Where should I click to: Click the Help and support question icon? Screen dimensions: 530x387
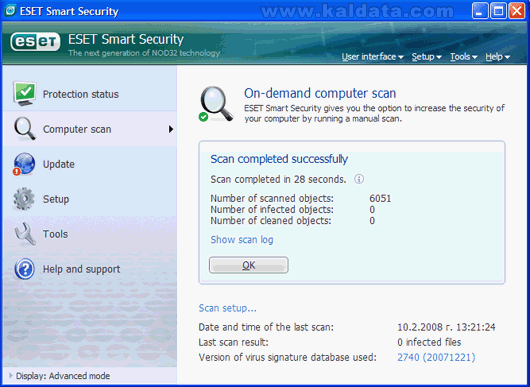(24, 269)
